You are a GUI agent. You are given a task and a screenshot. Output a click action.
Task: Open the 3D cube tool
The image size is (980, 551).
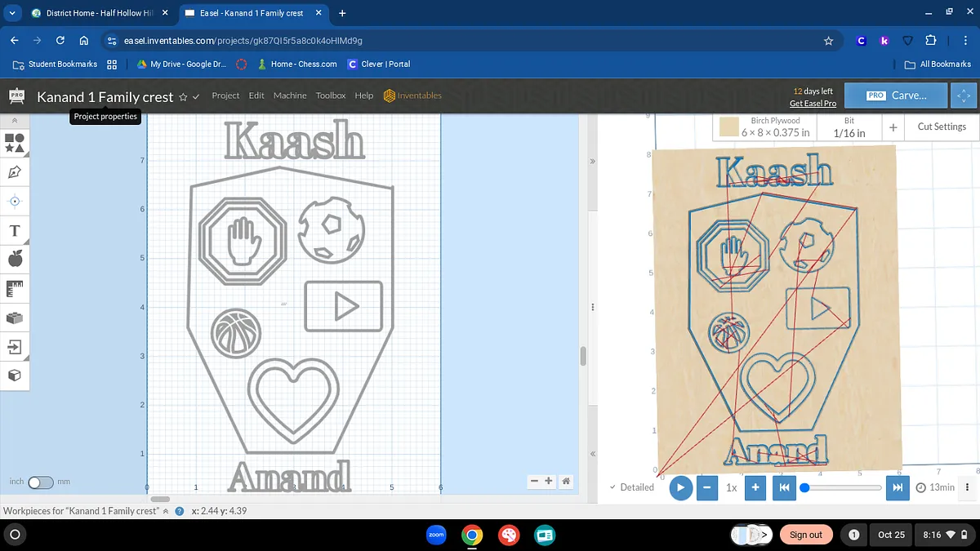click(15, 375)
